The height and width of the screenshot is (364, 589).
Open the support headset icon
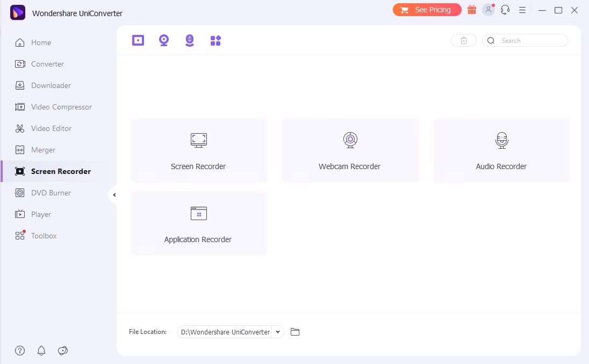[x=505, y=10]
